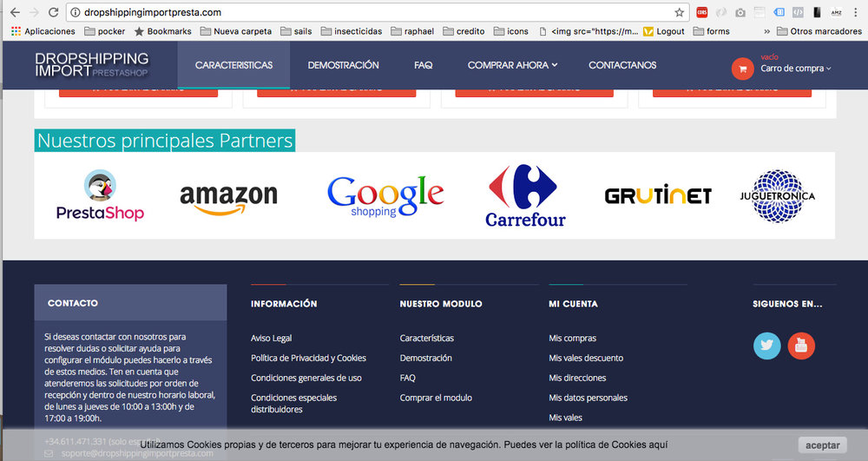Click the Carrefour partner logo
The width and height of the screenshot is (868, 461).
525,195
